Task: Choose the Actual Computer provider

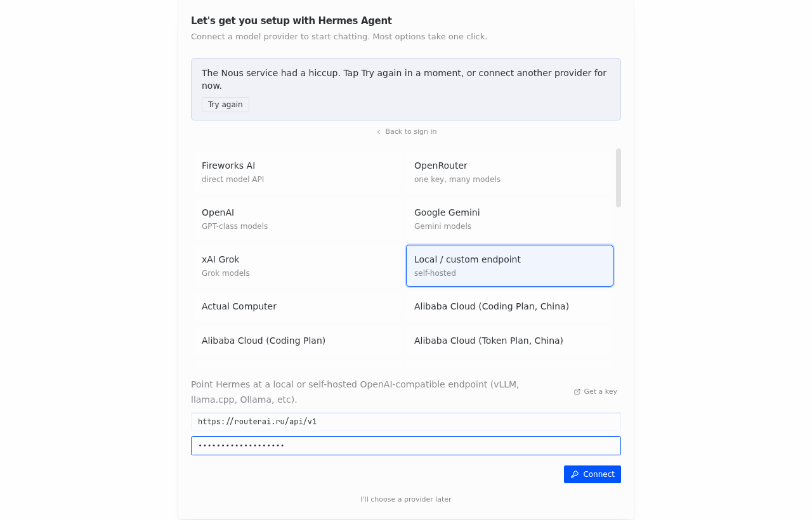Action: click(298, 306)
